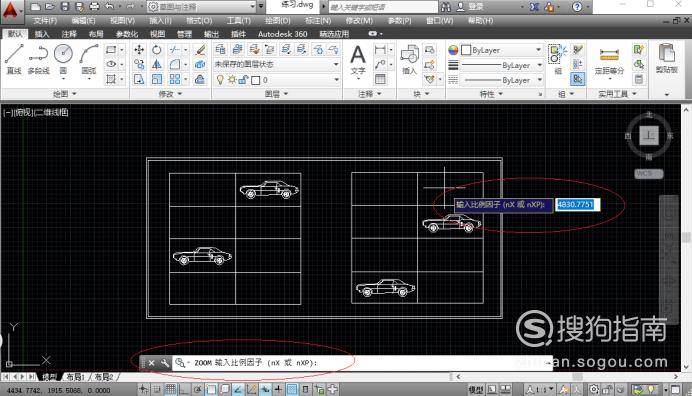Open the ByLayer color dropdown
This screenshot has height=396, width=692.
tap(501, 50)
